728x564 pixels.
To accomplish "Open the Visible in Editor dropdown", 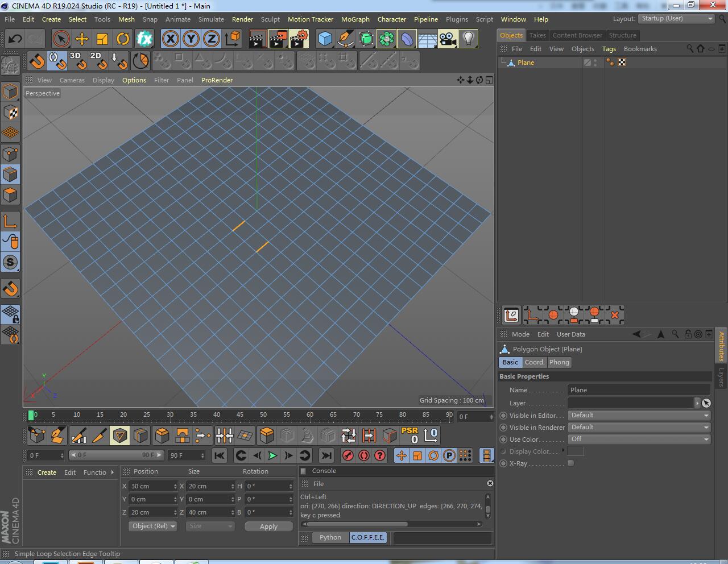I will click(638, 415).
